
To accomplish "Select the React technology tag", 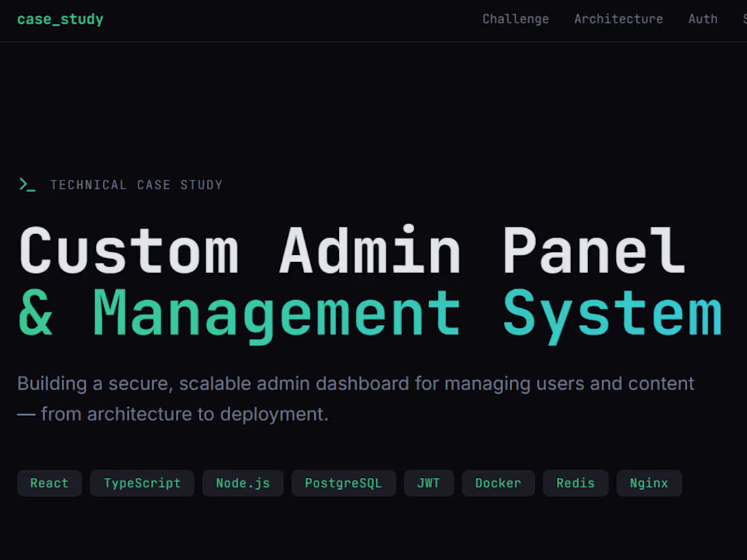I will (x=49, y=483).
